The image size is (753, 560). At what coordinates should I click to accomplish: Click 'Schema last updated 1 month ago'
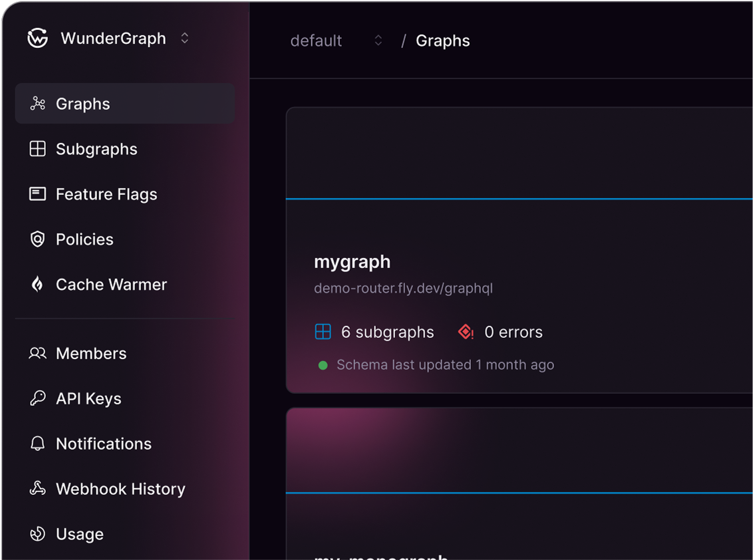[x=445, y=365]
